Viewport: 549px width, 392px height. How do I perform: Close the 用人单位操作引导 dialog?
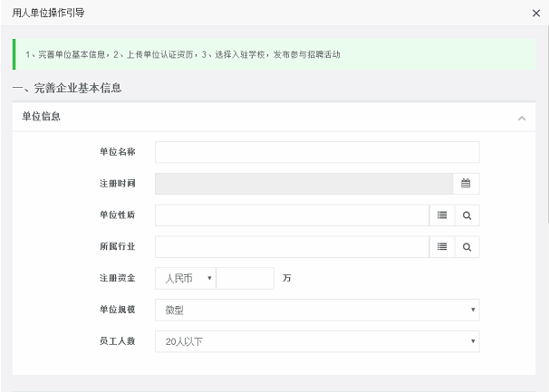point(535,13)
